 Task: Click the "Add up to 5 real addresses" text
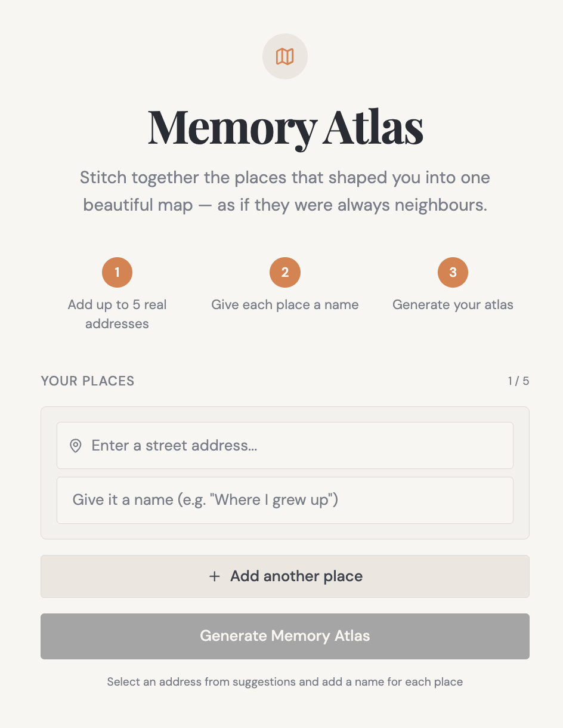pyautogui.click(x=117, y=314)
